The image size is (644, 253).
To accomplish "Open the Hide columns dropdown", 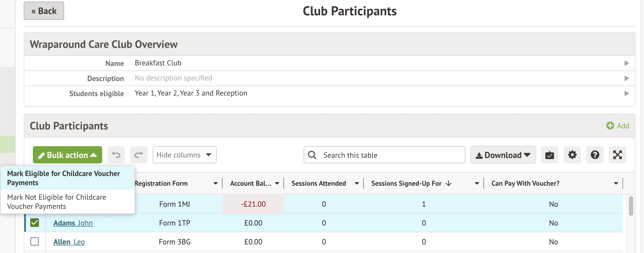I will tap(185, 155).
